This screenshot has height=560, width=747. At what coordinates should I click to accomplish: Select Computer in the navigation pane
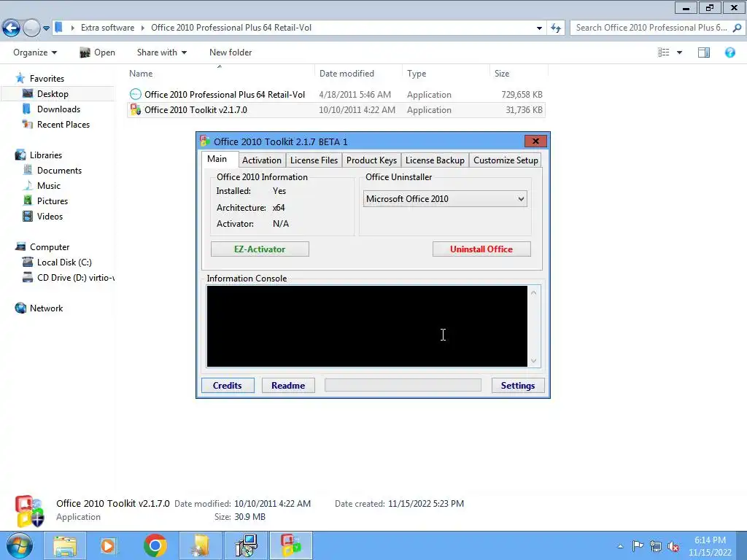(50, 246)
